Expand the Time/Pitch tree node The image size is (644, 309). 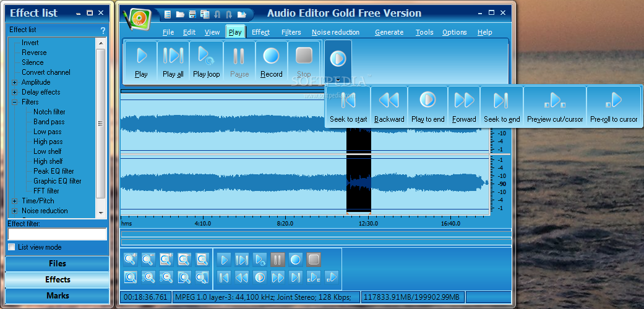click(x=15, y=201)
